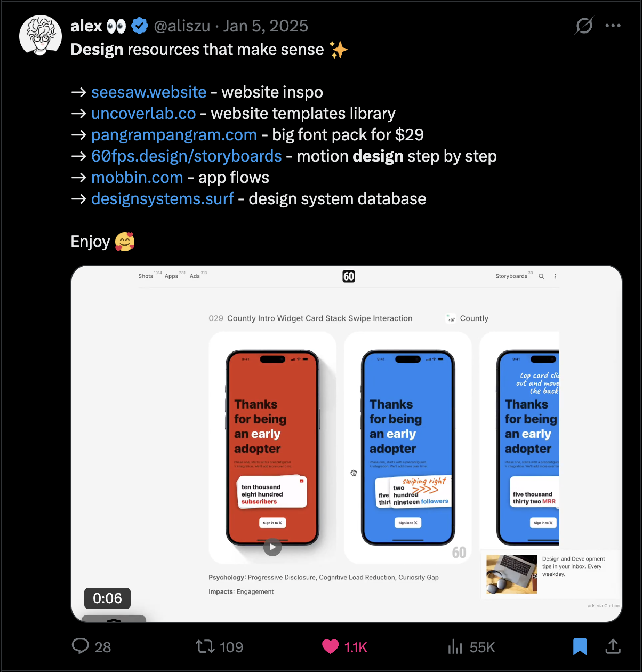Click the Jan 5, 2025 timestamp
This screenshot has height=672, width=642.
tap(266, 26)
